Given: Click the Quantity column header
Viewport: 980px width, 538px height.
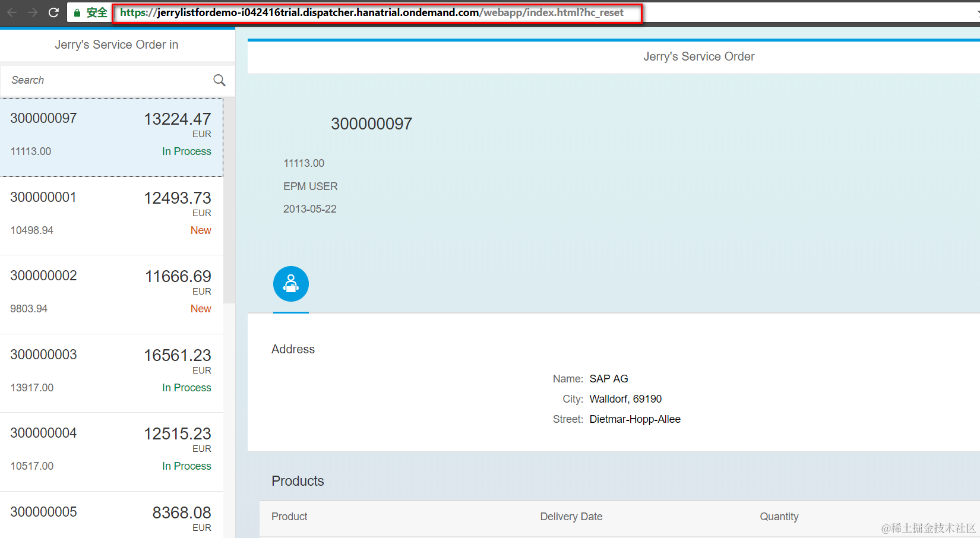Looking at the screenshot, I should (x=779, y=517).
